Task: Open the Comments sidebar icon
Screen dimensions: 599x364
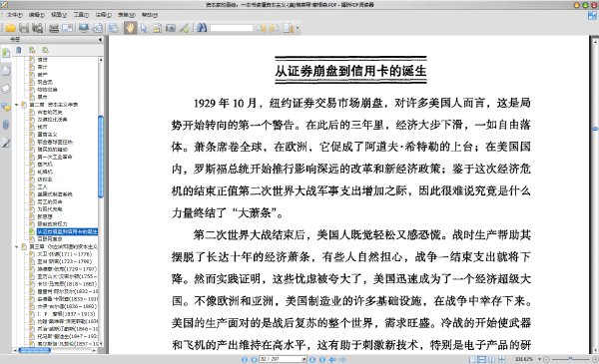Action: [6, 107]
